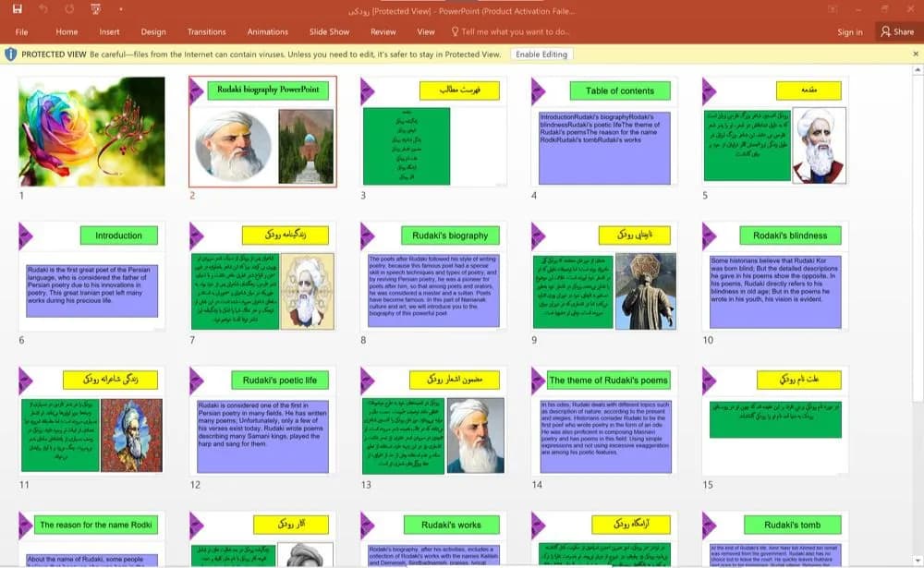924x568 pixels.
Task: Open the Share button
Action: click(897, 31)
